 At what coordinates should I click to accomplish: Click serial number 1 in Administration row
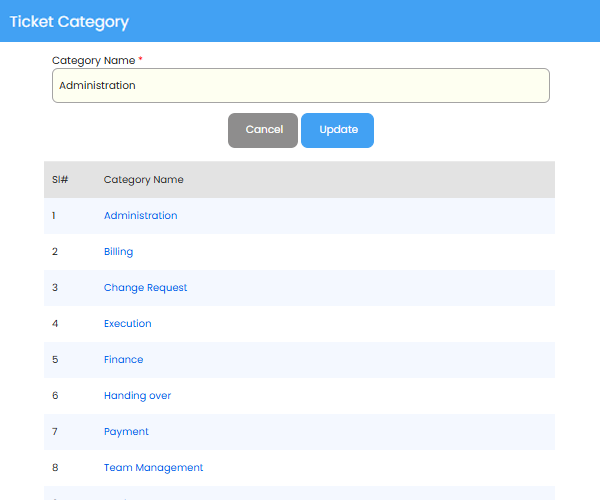tap(54, 215)
